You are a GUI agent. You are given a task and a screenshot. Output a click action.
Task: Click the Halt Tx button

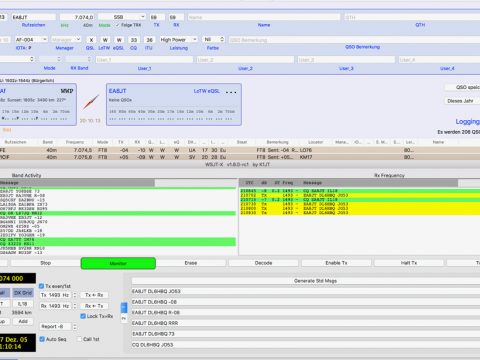click(x=409, y=263)
